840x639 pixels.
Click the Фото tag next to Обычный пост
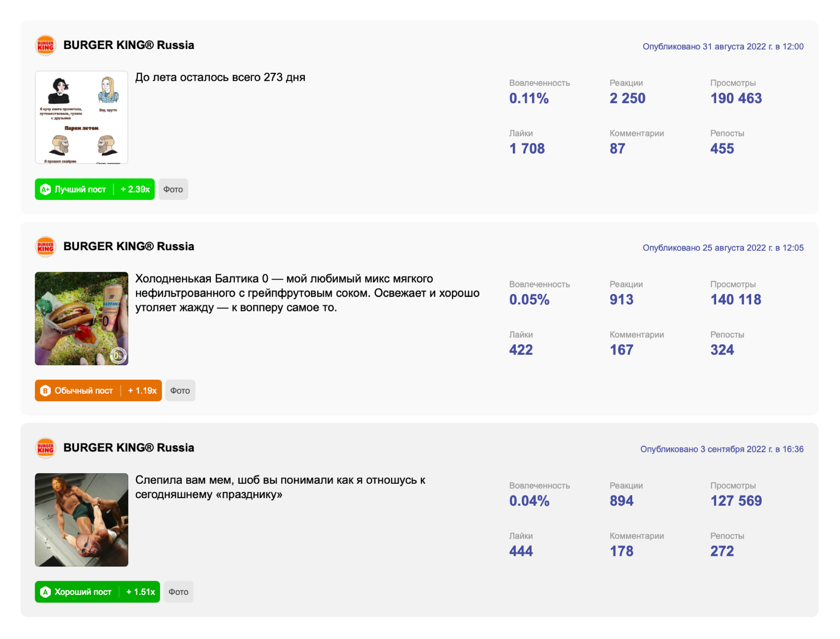[180, 391]
